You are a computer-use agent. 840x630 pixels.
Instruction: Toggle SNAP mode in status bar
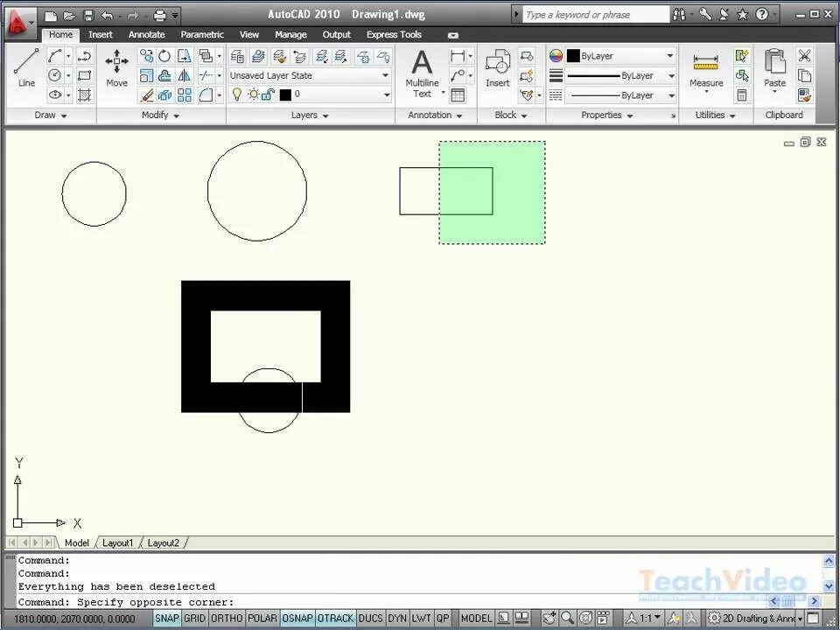click(x=166, y=619)
